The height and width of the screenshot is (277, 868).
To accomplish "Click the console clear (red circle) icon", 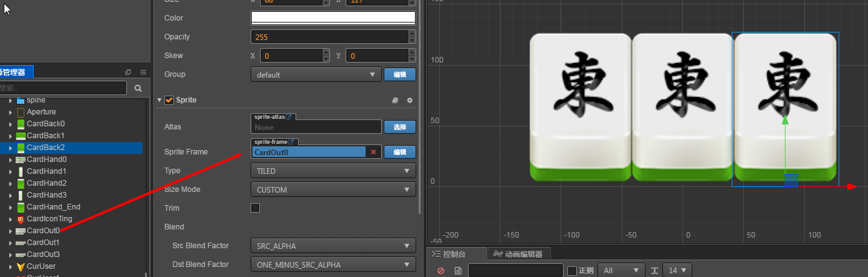I will pyautogui.click(x=441, y=271).
